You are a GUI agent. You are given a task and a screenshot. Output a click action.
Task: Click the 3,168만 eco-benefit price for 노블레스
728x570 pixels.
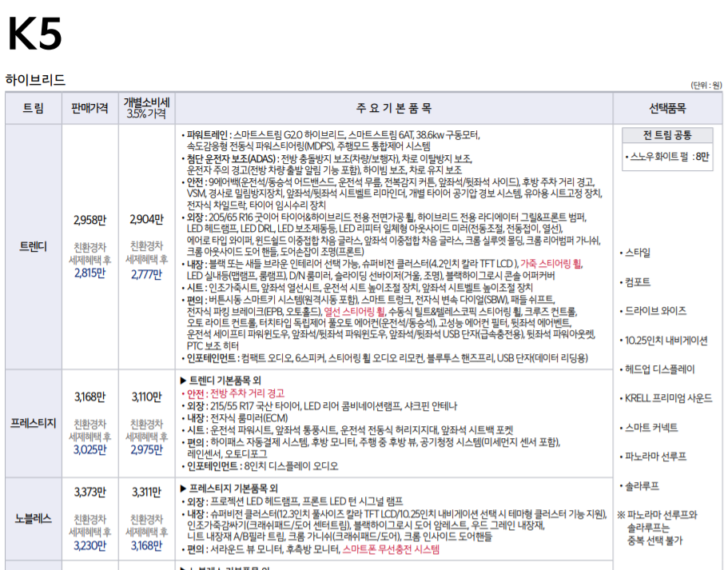click(147, 545)
